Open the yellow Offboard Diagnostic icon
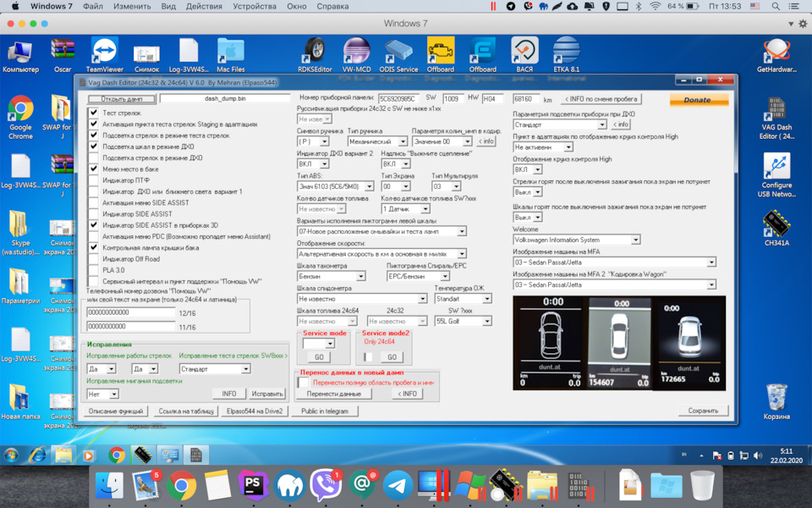812x508 pixels. [441, 54]
